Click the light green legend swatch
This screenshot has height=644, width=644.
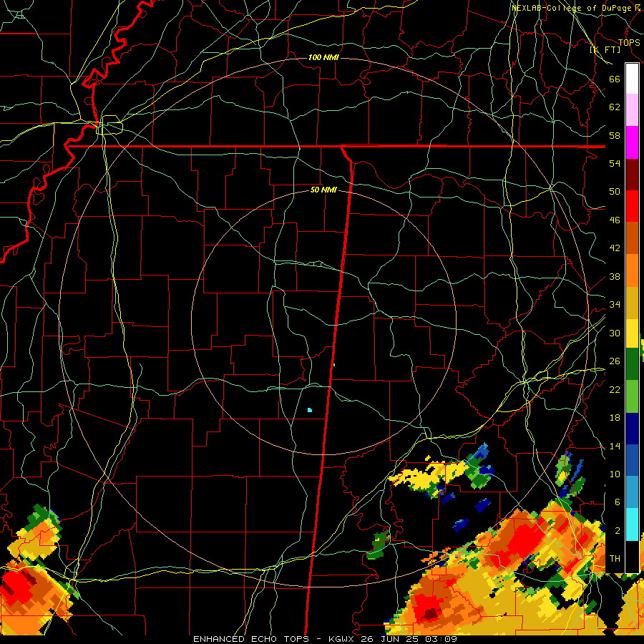(x=632, y=396)
